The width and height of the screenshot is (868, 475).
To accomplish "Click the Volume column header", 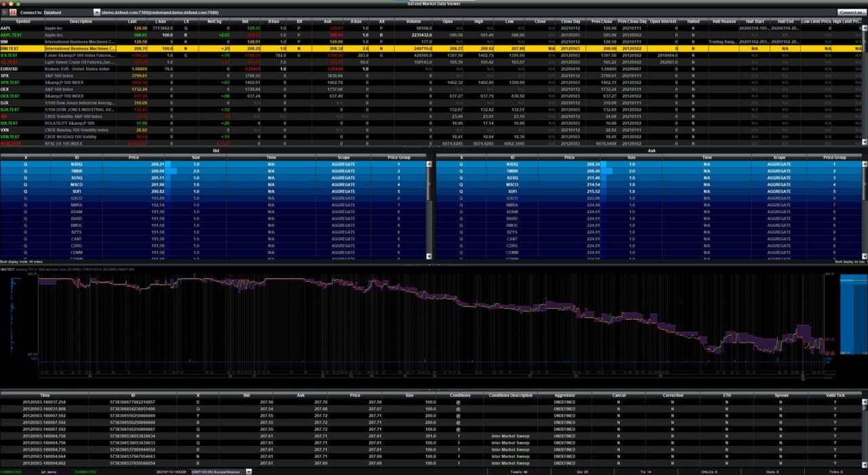I will click(414, 21).
